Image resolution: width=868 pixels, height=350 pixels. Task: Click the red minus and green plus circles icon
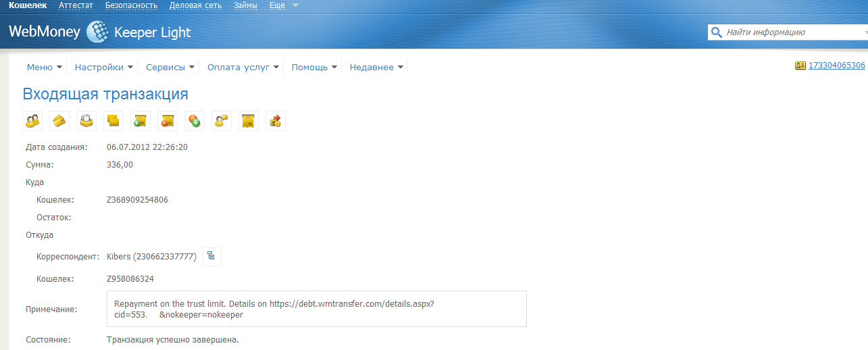[x=195, y=121]
